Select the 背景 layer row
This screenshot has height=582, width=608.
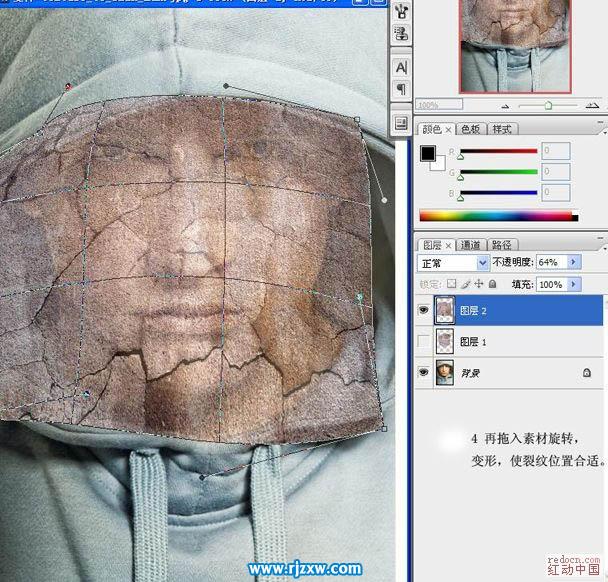click(509, 372)
